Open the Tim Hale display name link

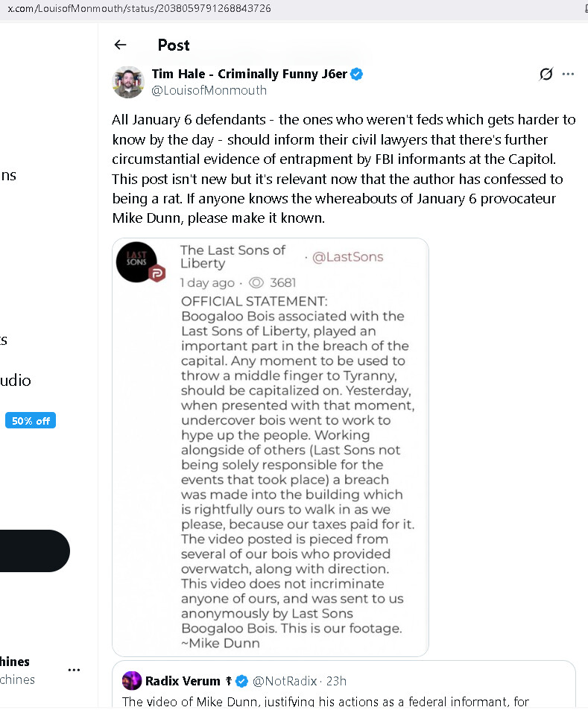point(249,74)
